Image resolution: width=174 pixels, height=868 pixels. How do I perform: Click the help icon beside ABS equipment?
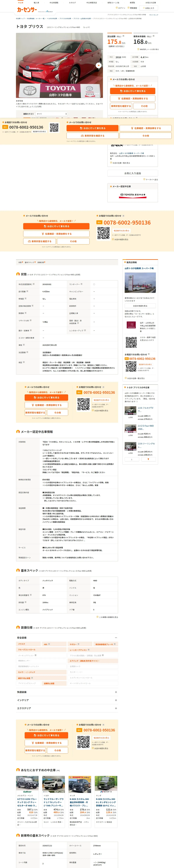(x=49, y=644)
